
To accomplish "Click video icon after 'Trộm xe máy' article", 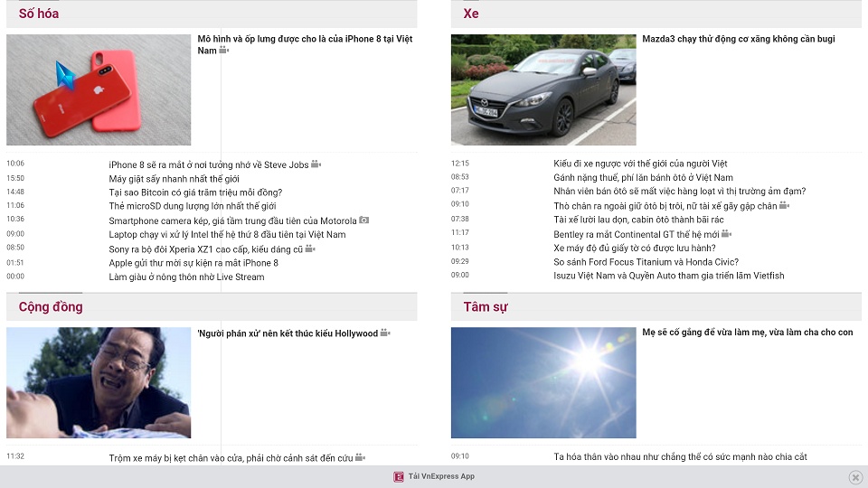I will pos(361,457).
